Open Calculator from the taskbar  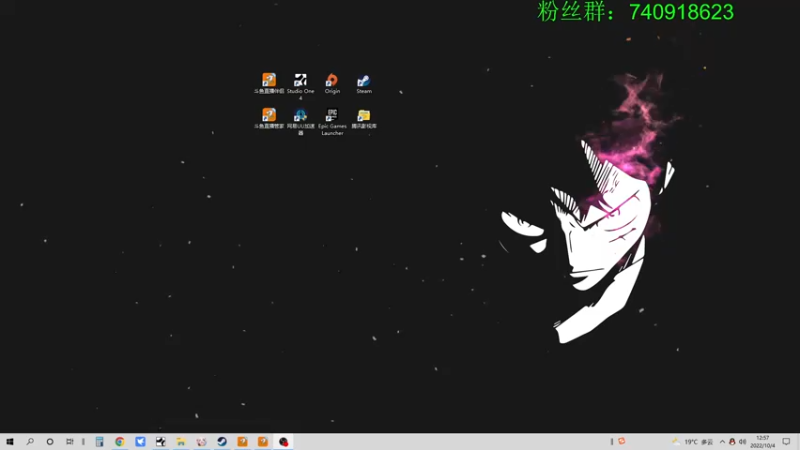tap(99, 442)
